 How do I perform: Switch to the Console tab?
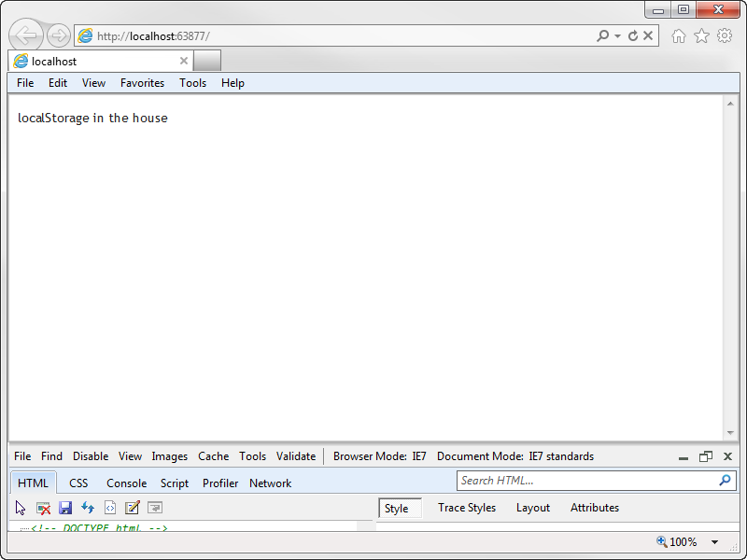[x=126, y=483]
